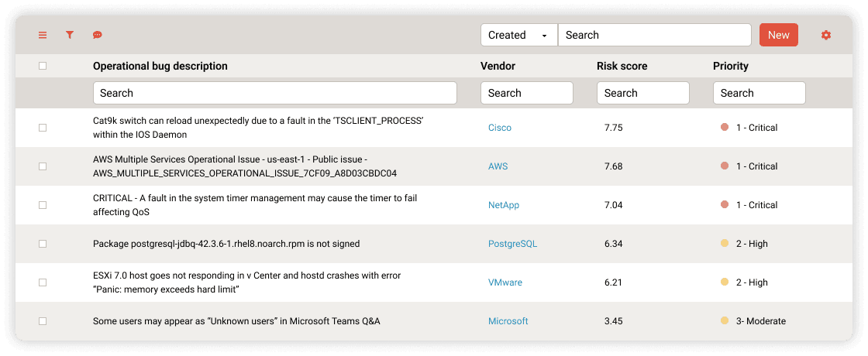This screenshot has width=868, height=356.
Task: Click the risk score 6.34
Action: (613, 244)
